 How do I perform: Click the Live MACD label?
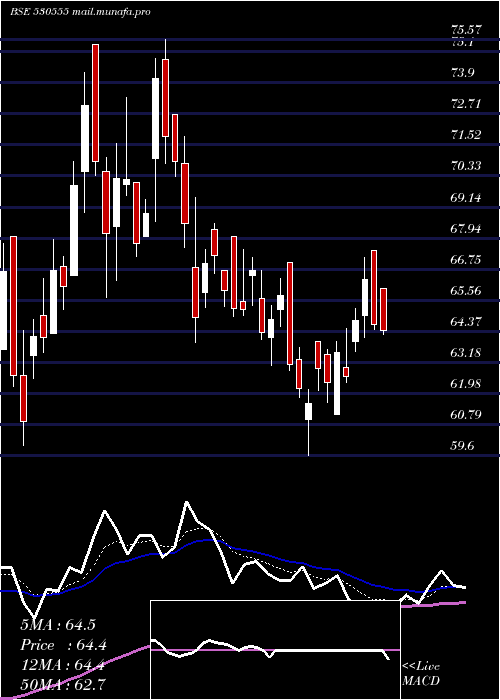pos(421,673)
